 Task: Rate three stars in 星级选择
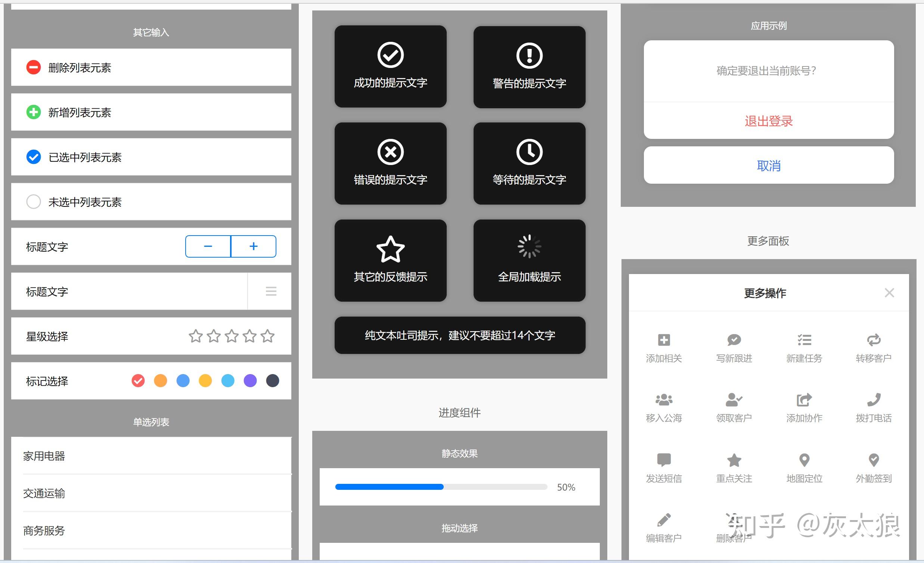click(232, 336)
